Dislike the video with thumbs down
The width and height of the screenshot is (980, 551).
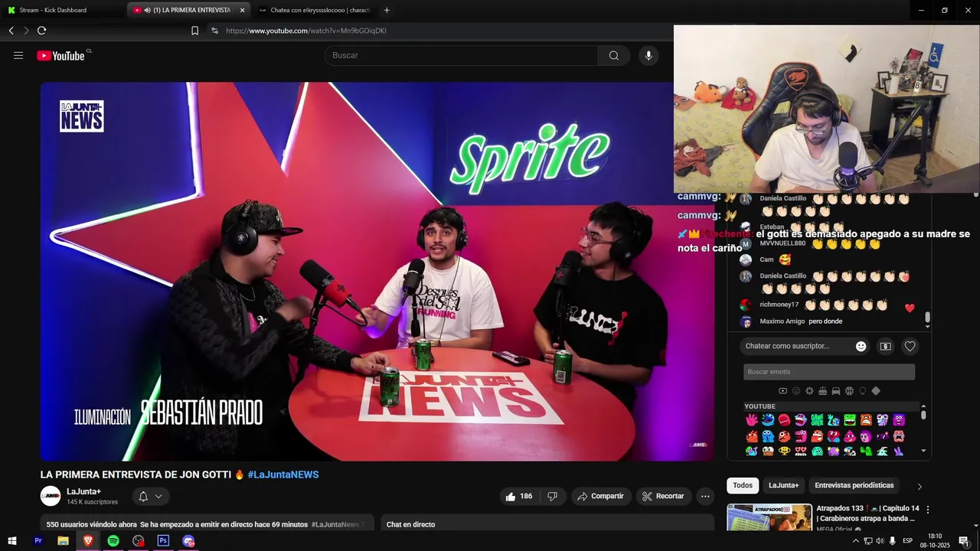(552, 496)
